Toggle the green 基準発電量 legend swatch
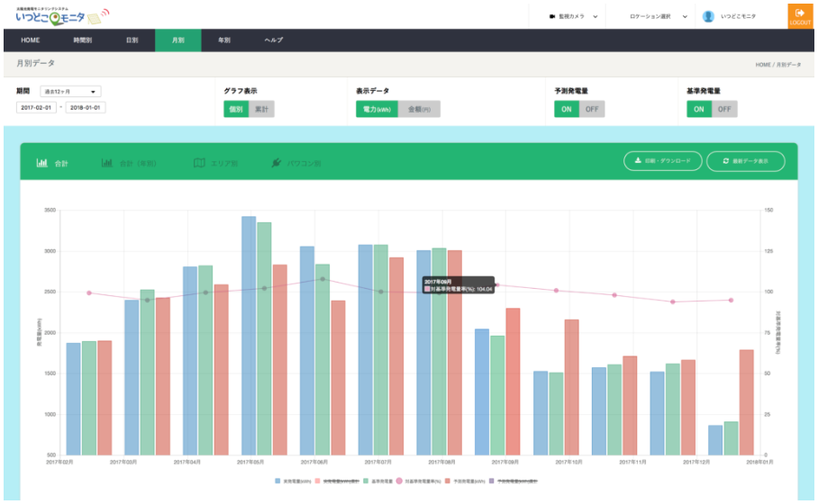The height and width of the screenshot is (504, 818). tap(366, 481)
